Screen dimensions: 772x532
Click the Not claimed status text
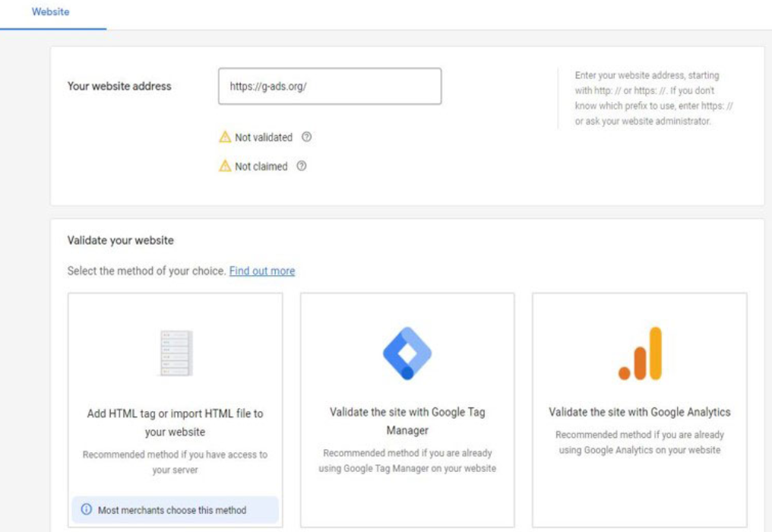point(261,166)
